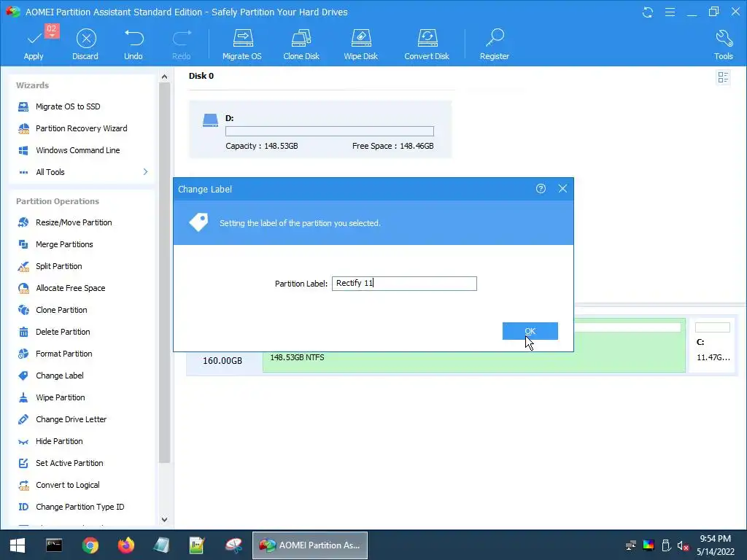Click the sidebar vertical scrollbar thumb

164,273
